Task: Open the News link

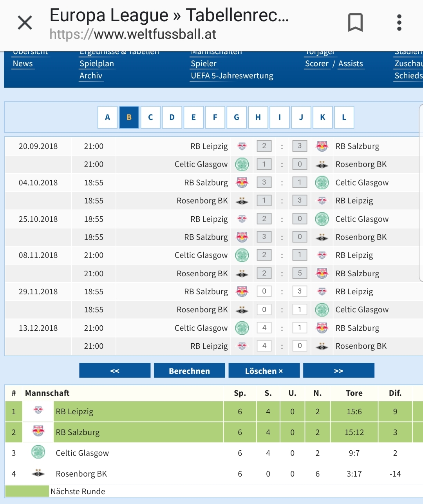Action: [23, 63]
